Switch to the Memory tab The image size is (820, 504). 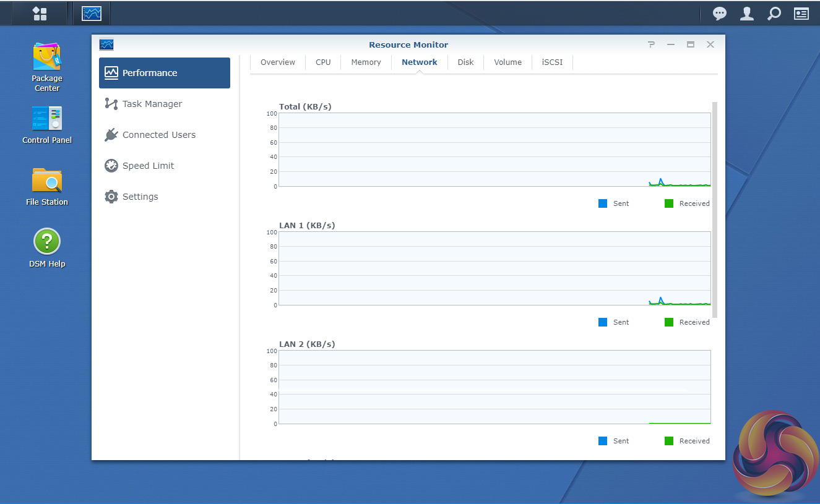[366, 62]
